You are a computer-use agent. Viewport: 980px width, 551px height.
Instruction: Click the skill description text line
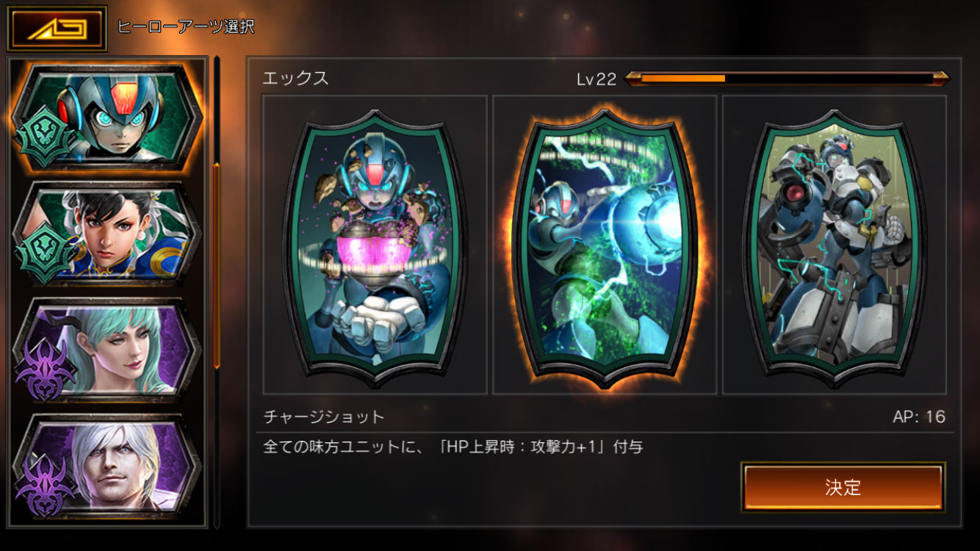[453, 447]
